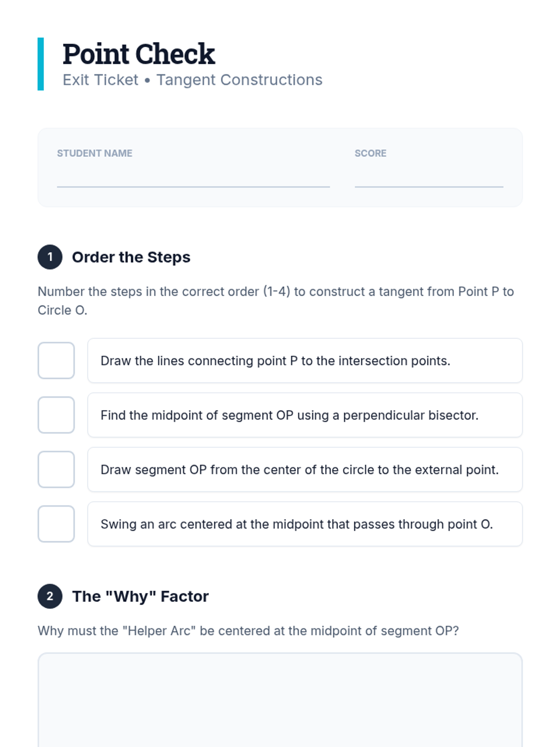560x747 pixels.
Task: Click the 'Order the Steps' heading
Action: 131,257
